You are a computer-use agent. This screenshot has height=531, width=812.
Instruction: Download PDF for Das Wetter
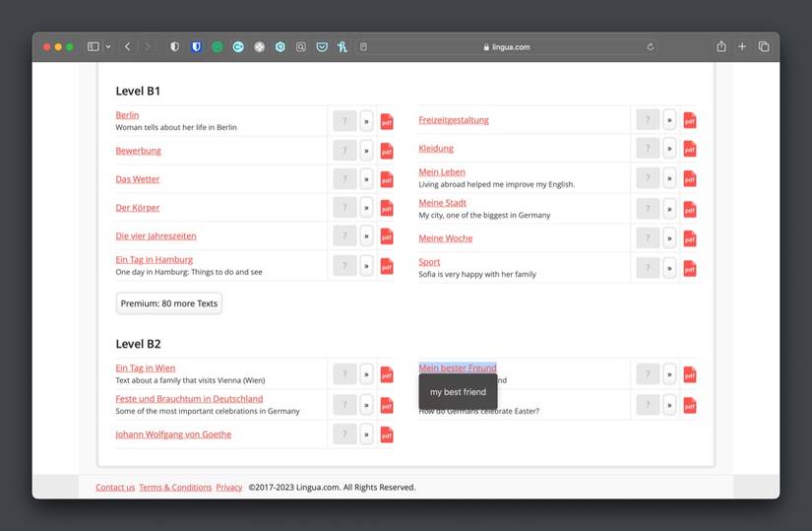pos(387,179)
